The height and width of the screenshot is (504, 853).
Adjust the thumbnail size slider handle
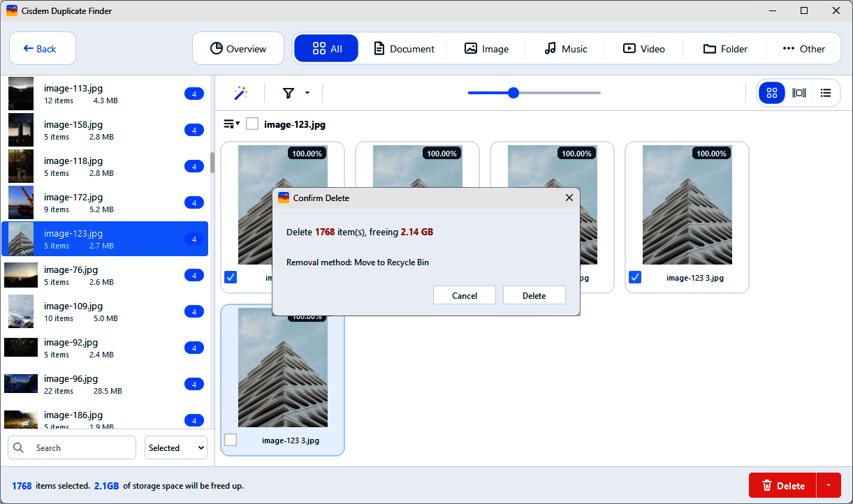(513, 93)
